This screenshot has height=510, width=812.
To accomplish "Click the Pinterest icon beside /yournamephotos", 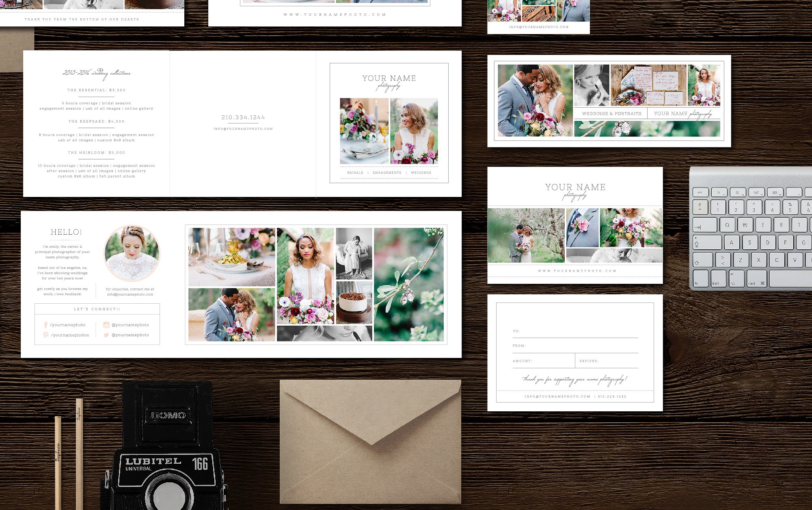I will (x=45, y=335).
